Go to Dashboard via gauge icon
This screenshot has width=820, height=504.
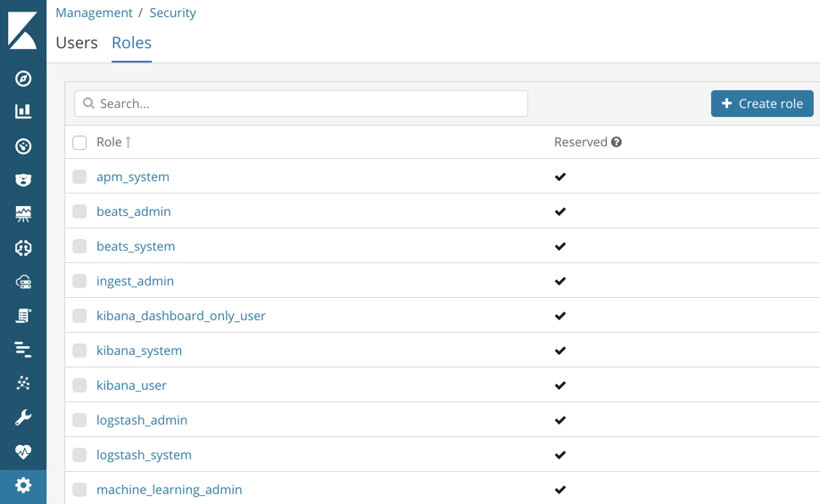[23, 146]
